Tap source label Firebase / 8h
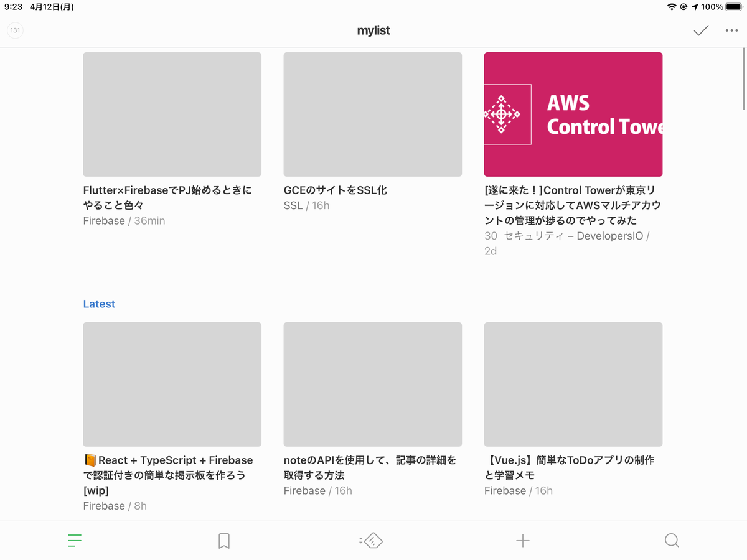This screenshot has width=747, height=560. pos(115,506)
